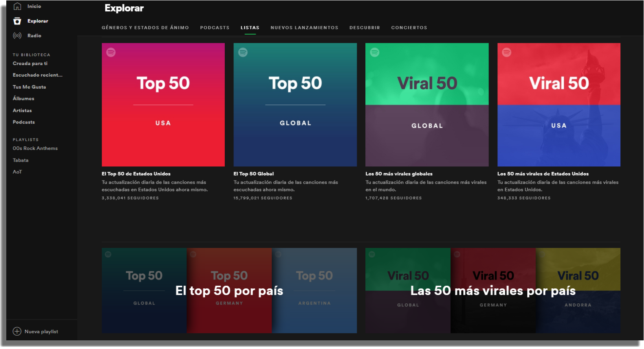This screenshot has height=349, width=644.
Task: Click Spotify logo on Viral 50 Global cover
Action: point(375,52)
